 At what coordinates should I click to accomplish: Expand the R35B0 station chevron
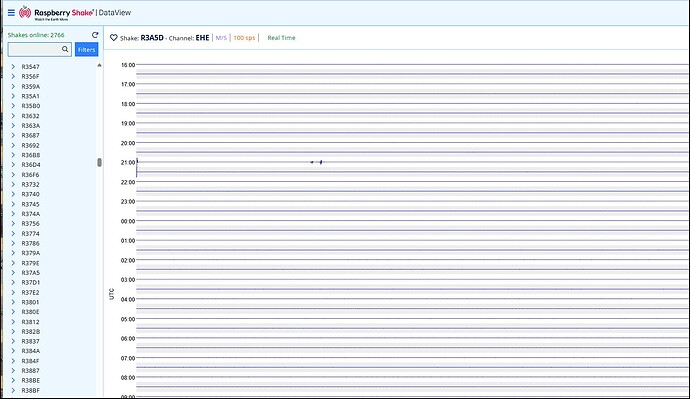pyautogui.click(x=13, y=106)
